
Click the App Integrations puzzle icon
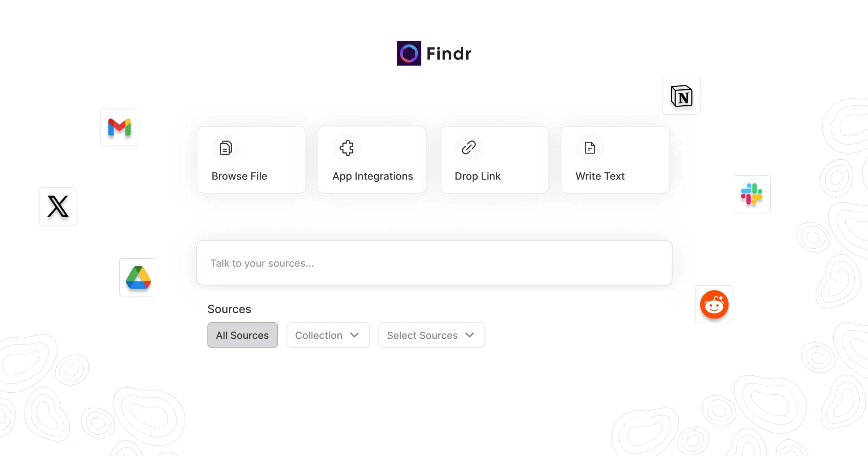click(x=346, y=148)
